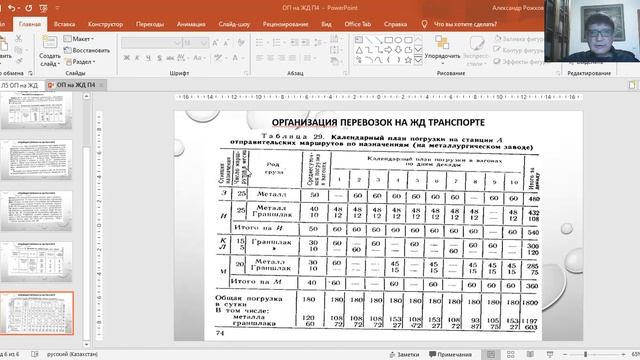This screenshot has width=640, height=360.
Task: Select the last highlighted slide thumbnail
Action: click(37, 313)
